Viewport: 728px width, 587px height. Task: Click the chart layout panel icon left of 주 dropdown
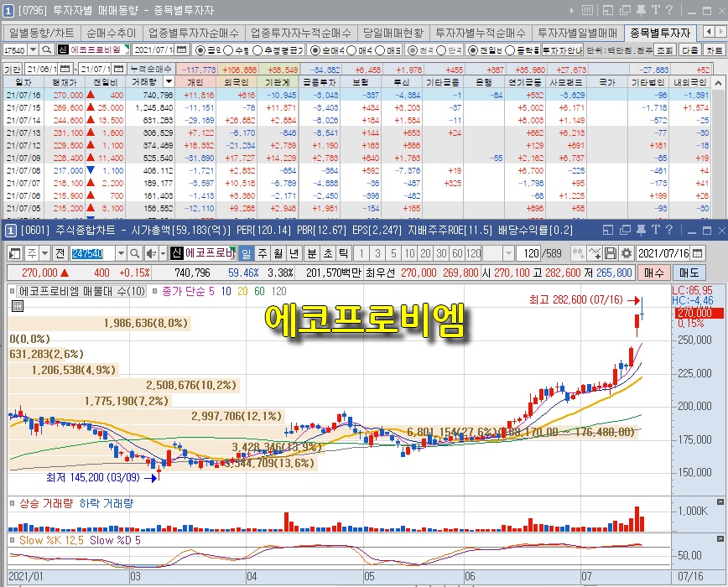15,253
